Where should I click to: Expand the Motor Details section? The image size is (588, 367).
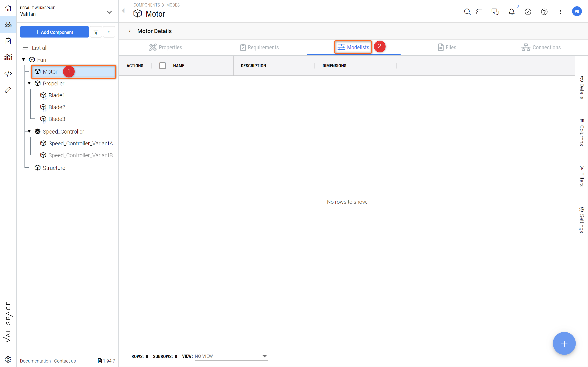pyautogui.click(x=130, y=31)
